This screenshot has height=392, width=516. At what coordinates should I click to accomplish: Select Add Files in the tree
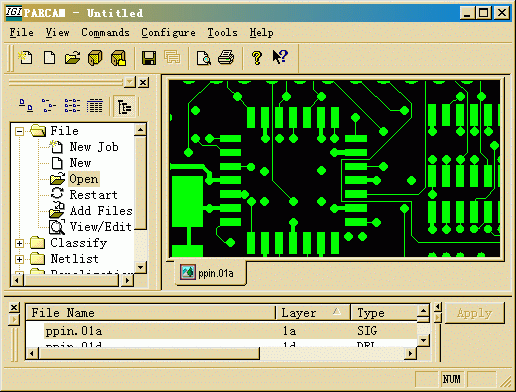101,211
